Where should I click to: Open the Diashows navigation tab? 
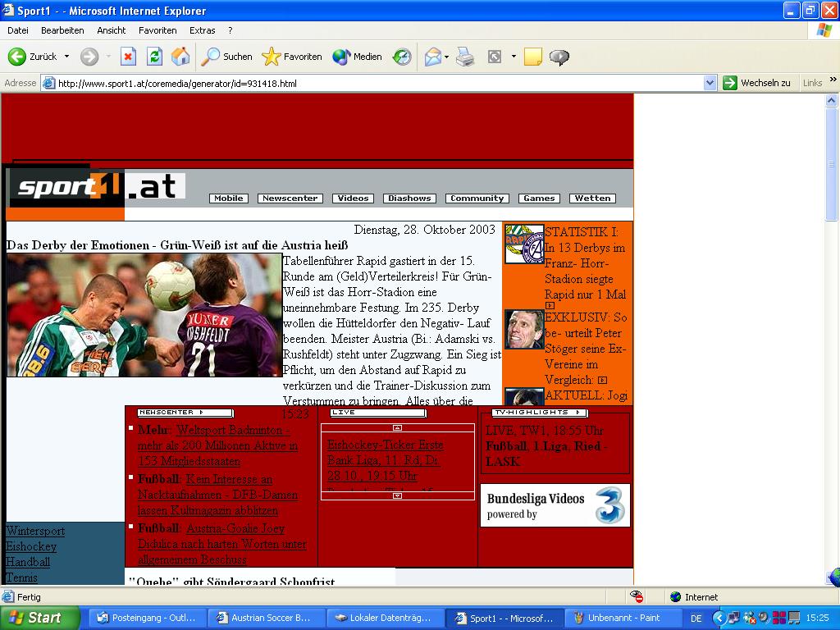point(410,199)
